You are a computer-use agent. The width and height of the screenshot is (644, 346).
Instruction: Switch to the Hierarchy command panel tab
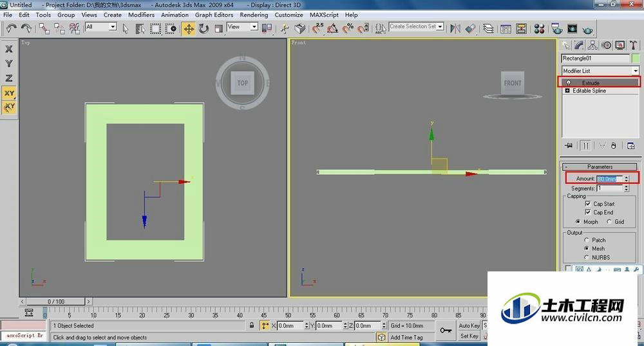coord(592,45)
